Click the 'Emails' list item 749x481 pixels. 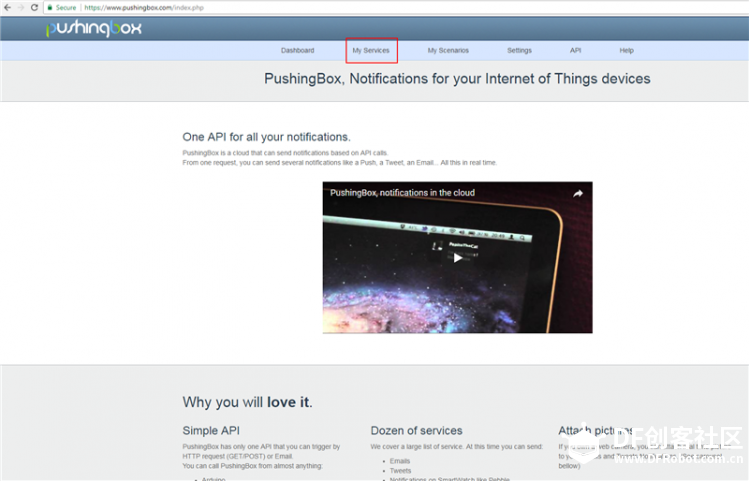[x=400, y=461]
